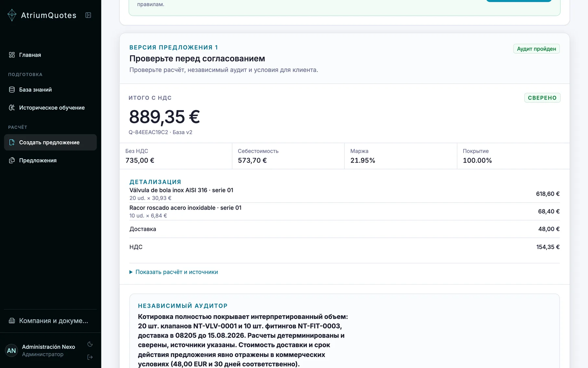Image resolution: width=588 pixels, height=368 pixels.
Task: Click the Racor roscado acero inoxidable row
Action: click(x=344, y=212)
